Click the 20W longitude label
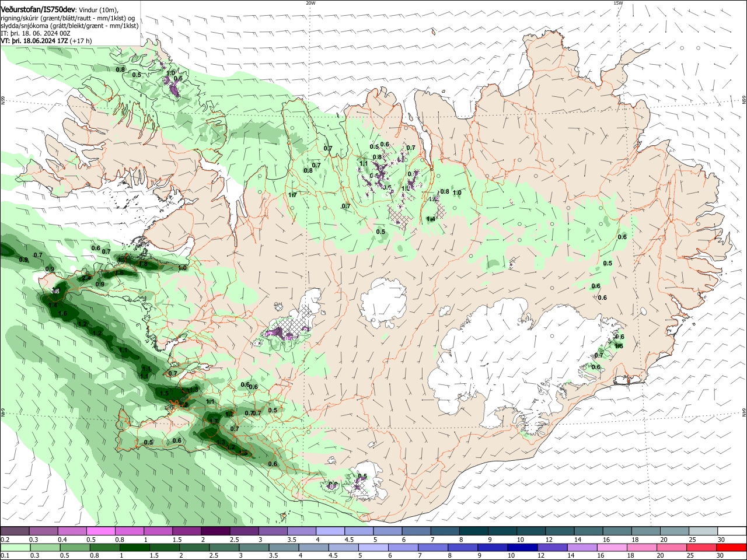 point(310,3)
